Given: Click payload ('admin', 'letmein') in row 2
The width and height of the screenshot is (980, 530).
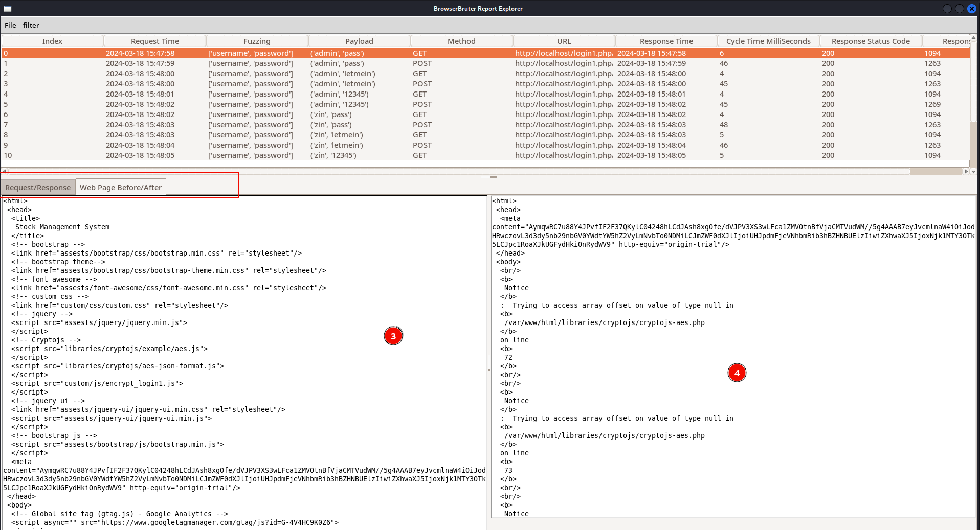Looking at the screenshot, I should 343,74.
